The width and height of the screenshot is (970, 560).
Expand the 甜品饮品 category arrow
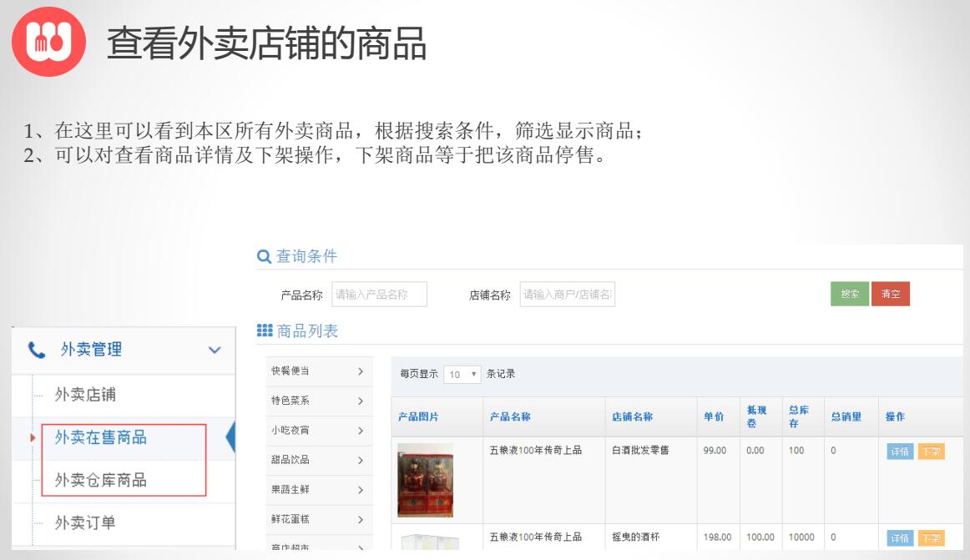coord(361,461)
